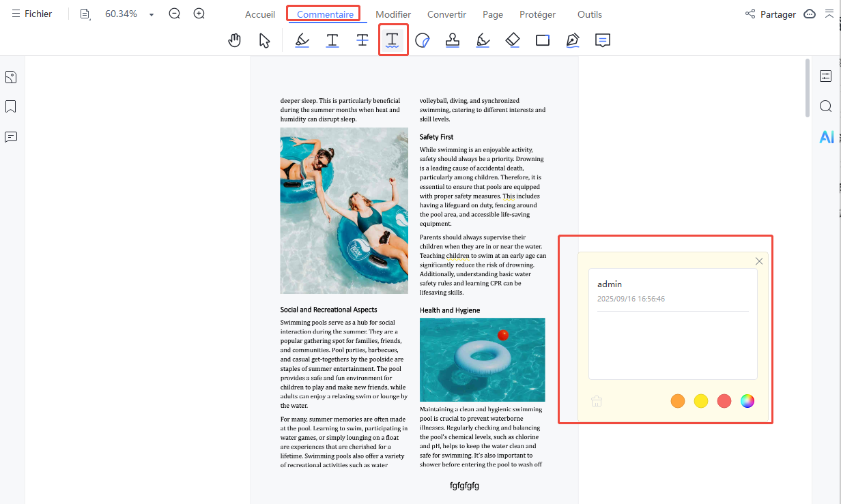The height and width of the screenshot is (504, 841).
Task: Choose the orange color swatch in the note
Action: pyautogui.click(x=677, y=401)
